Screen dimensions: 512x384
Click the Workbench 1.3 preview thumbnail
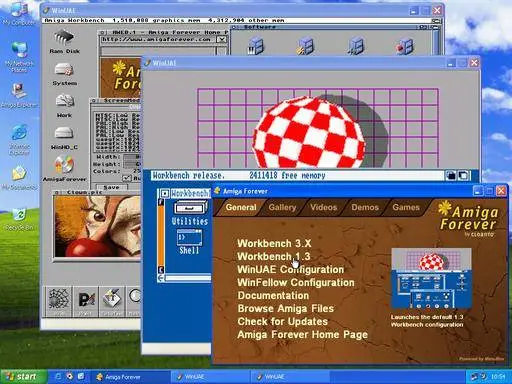[x=431, y=278]
